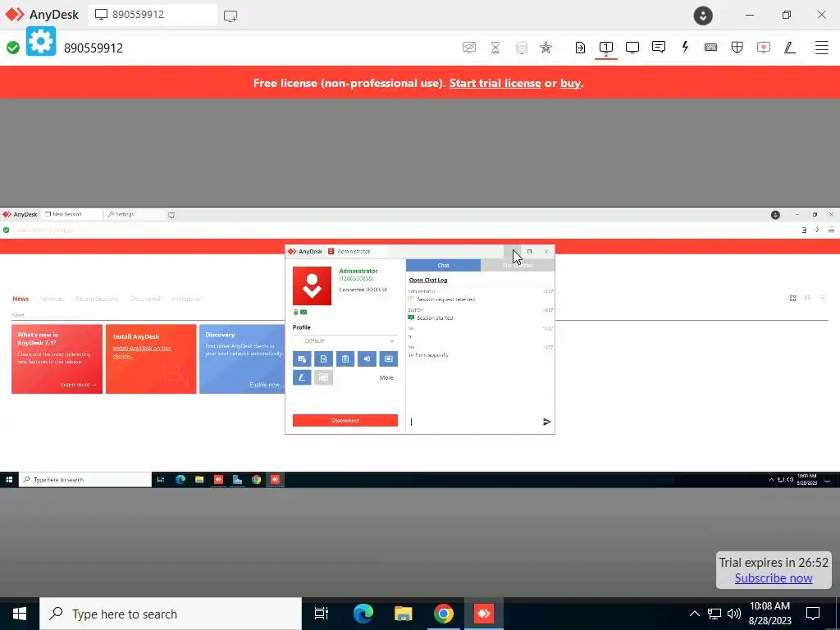Toggle file transfer permission button

coord(323,359)
